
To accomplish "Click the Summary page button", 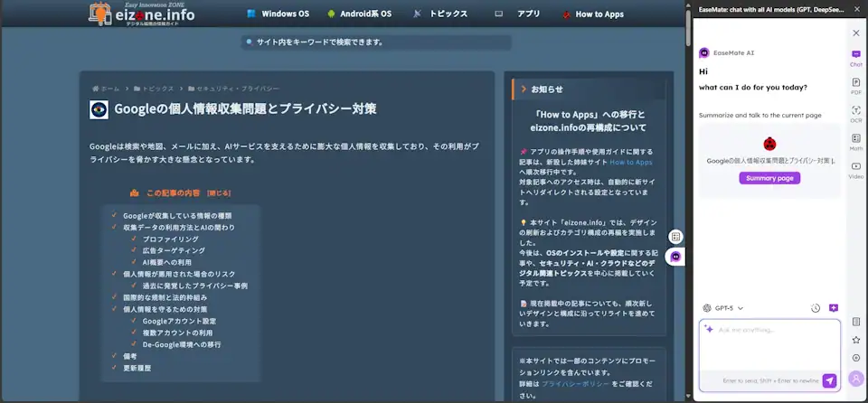I will pos(769,178).
